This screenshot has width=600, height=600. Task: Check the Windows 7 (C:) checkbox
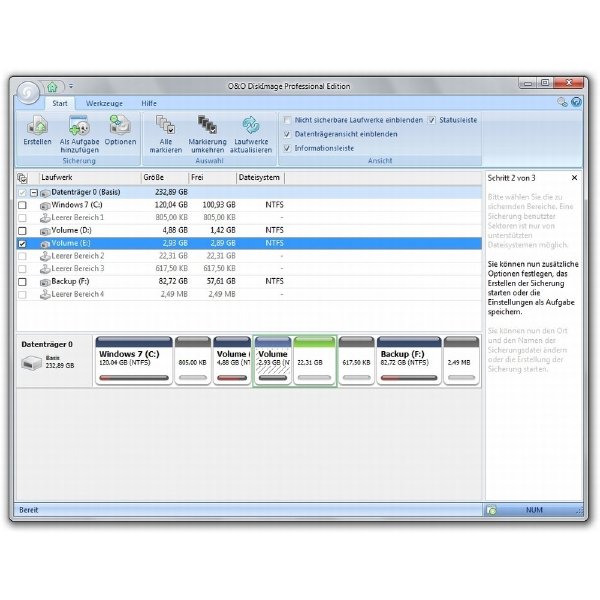coord(22,205)
